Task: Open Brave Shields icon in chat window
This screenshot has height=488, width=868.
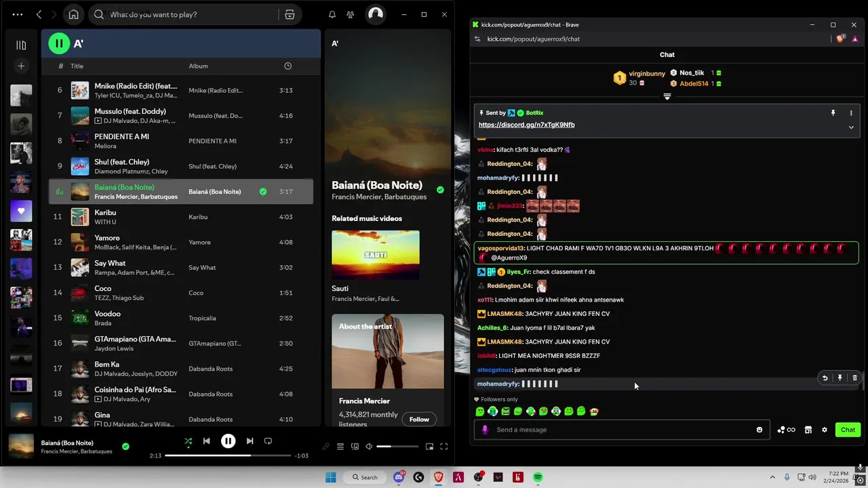Action: 840,39
